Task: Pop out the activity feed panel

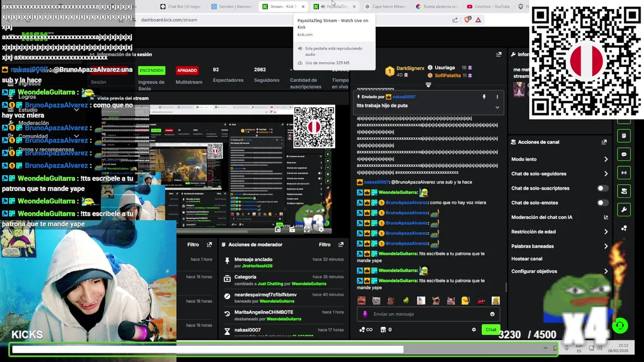Action: click(209, 244)
